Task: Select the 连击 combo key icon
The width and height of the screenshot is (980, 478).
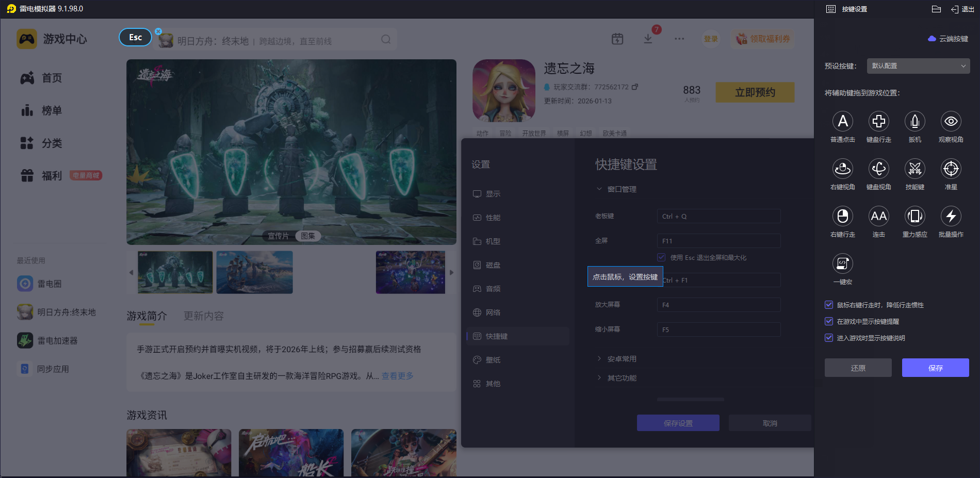Action: point(879,217)
